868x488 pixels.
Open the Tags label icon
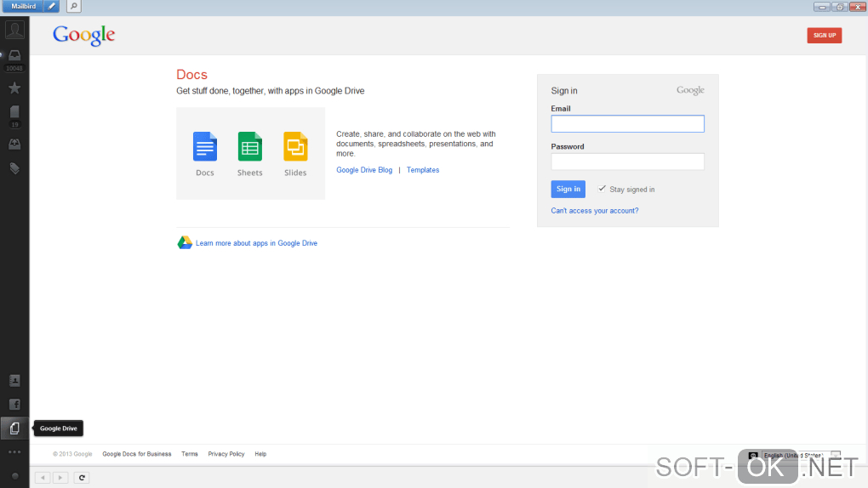(x=15, y=168)
